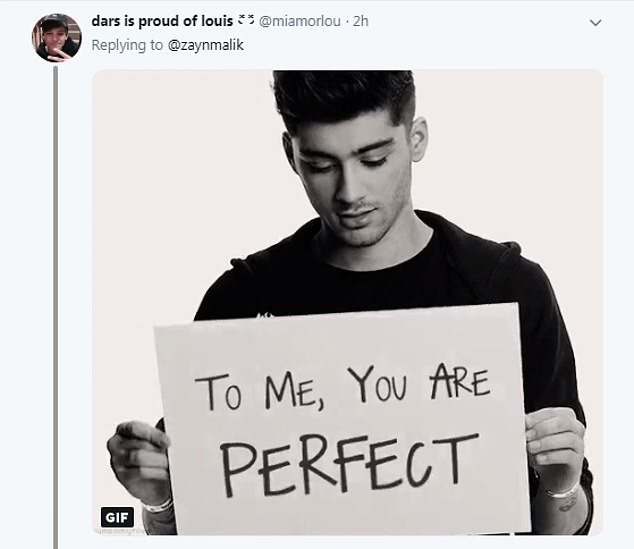Click the blank top area of the white sign
Viewport: 634px width, 549px height.
coord(340,335)
